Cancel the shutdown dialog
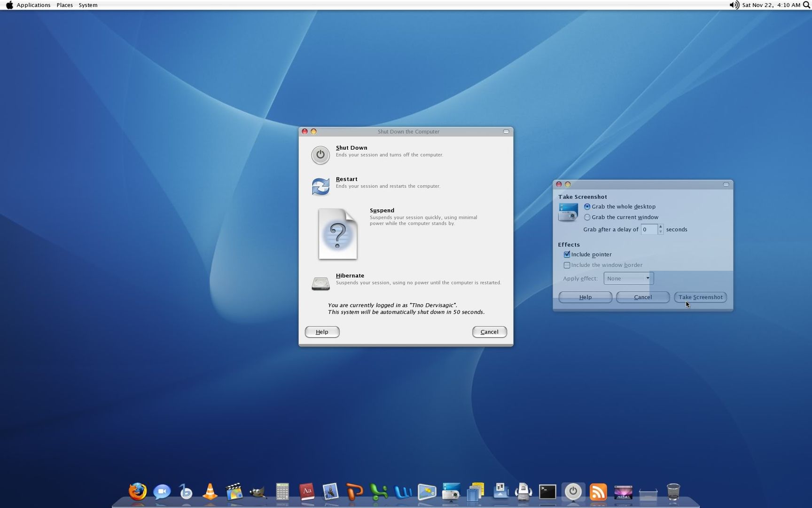Image resolution: width=812 pixels, height=508 pixels. click(x=489, y=332)
